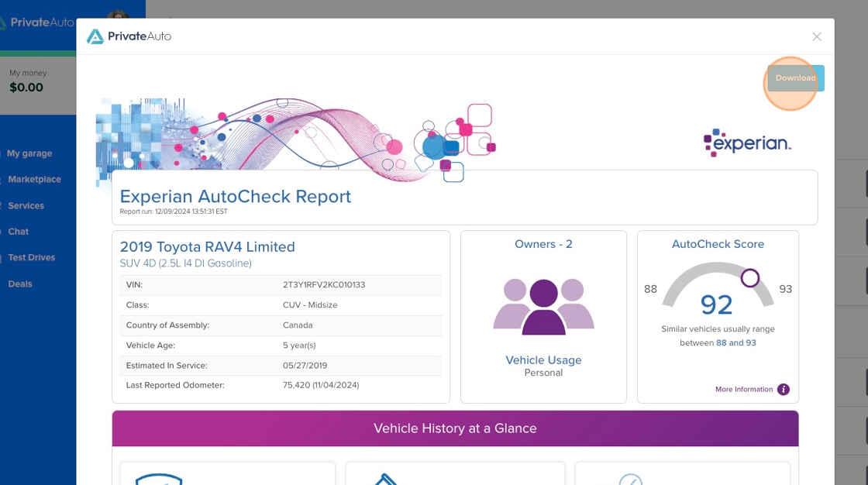Click the 88 and 93 score range text
868x485 pixels.
735,342
